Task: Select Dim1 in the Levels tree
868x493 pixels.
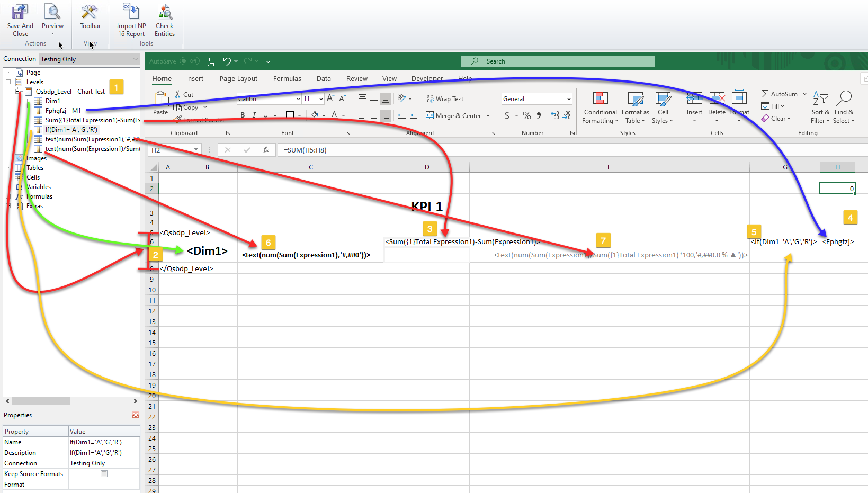Action: coord(53,101)
